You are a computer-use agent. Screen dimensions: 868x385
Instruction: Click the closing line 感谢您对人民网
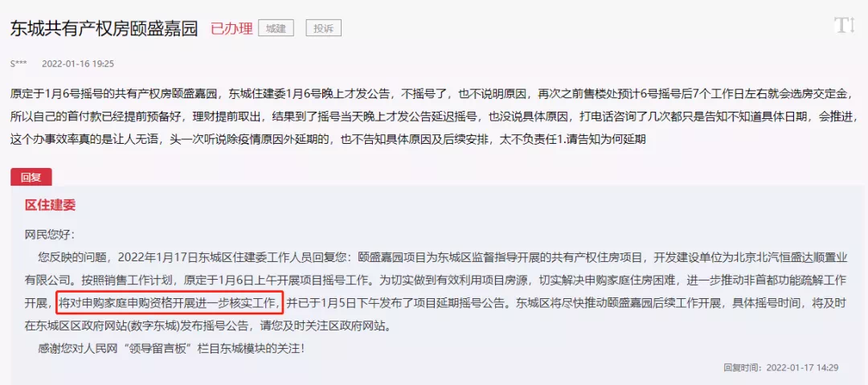tap(172, 349)
